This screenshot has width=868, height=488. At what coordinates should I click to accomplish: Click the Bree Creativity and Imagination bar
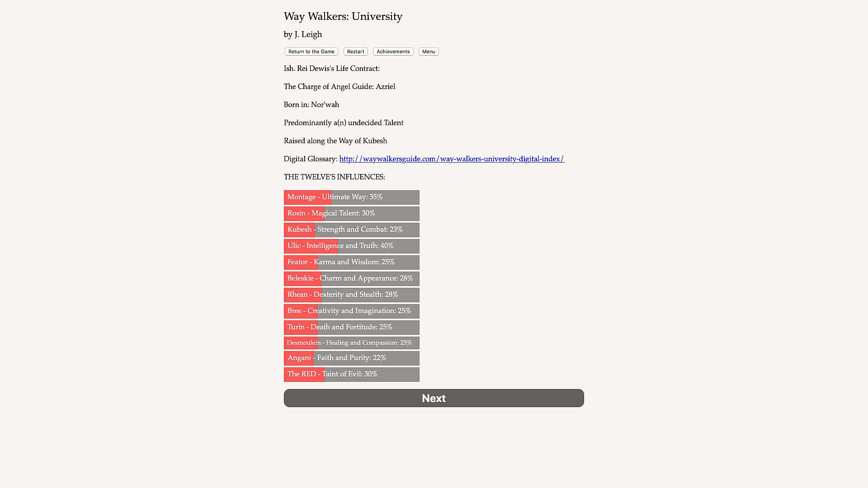(x=351, y=311)
